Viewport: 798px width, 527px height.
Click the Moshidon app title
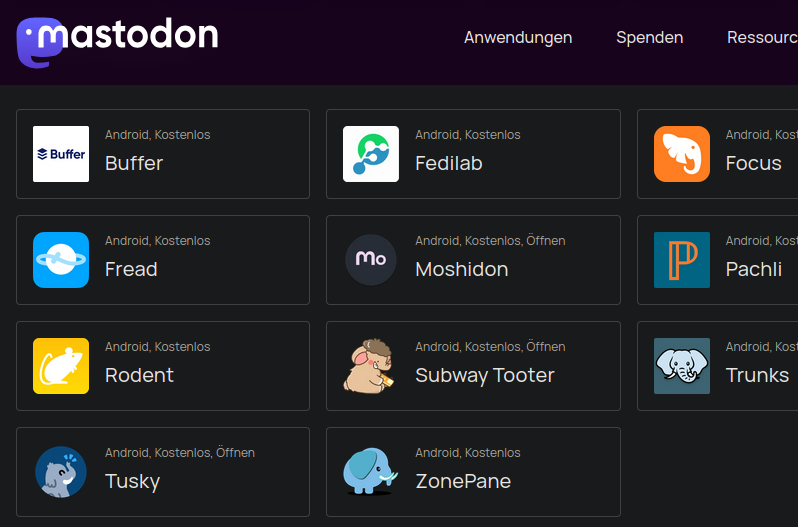pos(462,269)
